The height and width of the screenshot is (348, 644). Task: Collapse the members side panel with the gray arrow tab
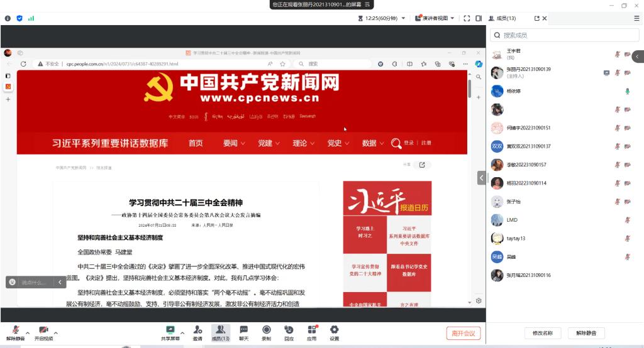tap(481, 178)
